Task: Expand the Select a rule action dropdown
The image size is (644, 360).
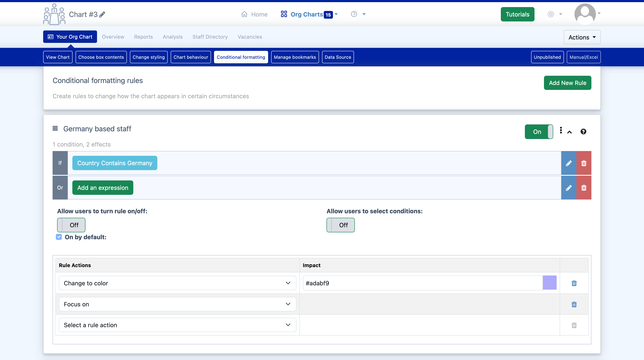Action: (x=176, y=325)
